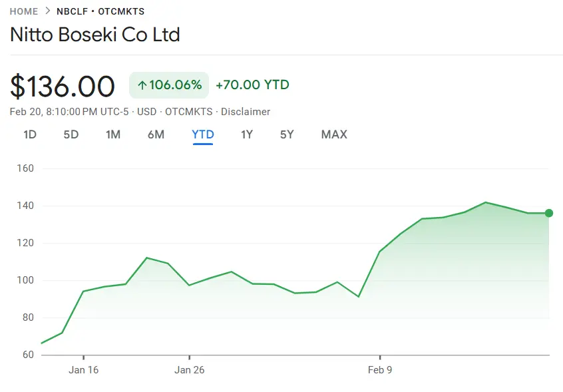View the 1Y price history

[x=247, y=134]
